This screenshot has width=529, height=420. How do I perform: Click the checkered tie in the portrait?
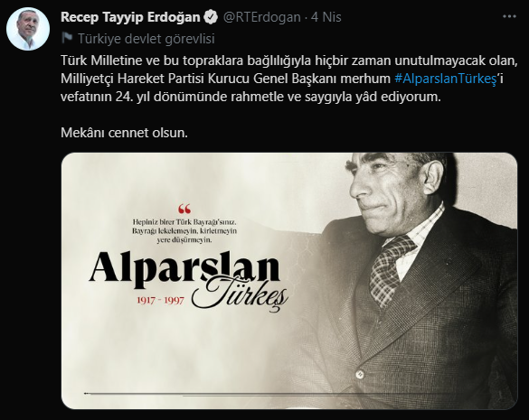(392, 270)
